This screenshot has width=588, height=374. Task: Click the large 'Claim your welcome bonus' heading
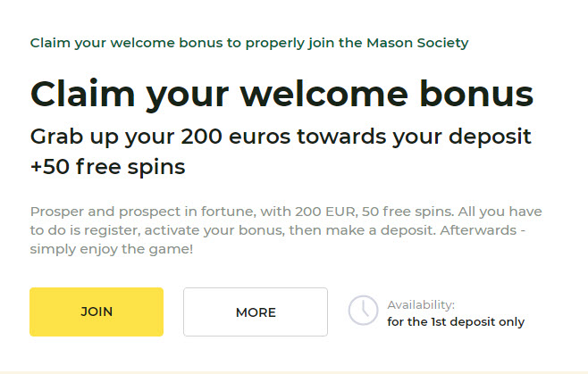pyautogui.click(x=281, y=94)
